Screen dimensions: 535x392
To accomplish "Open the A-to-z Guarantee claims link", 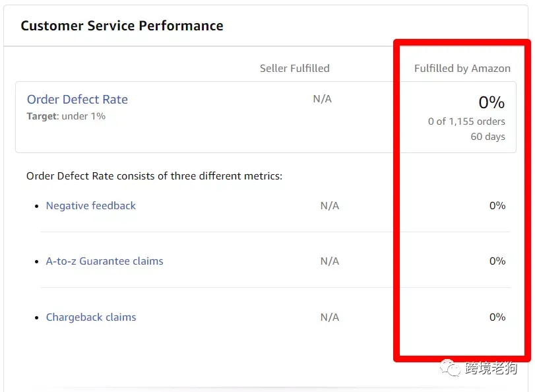I will point(104,261).
